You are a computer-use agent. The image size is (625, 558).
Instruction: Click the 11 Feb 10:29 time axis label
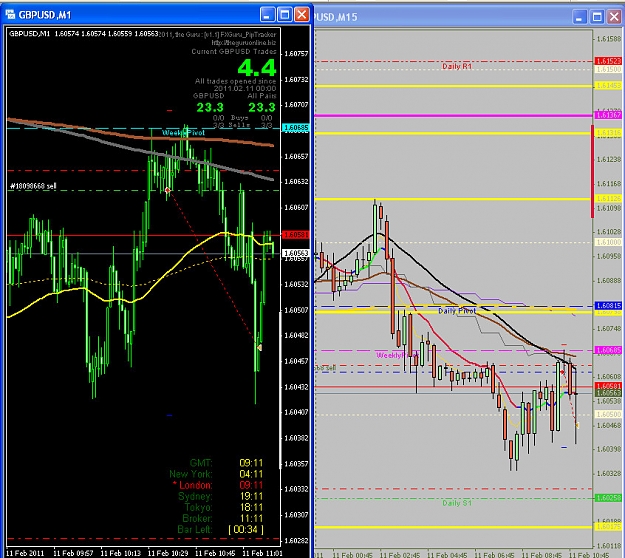coord(168,553)
